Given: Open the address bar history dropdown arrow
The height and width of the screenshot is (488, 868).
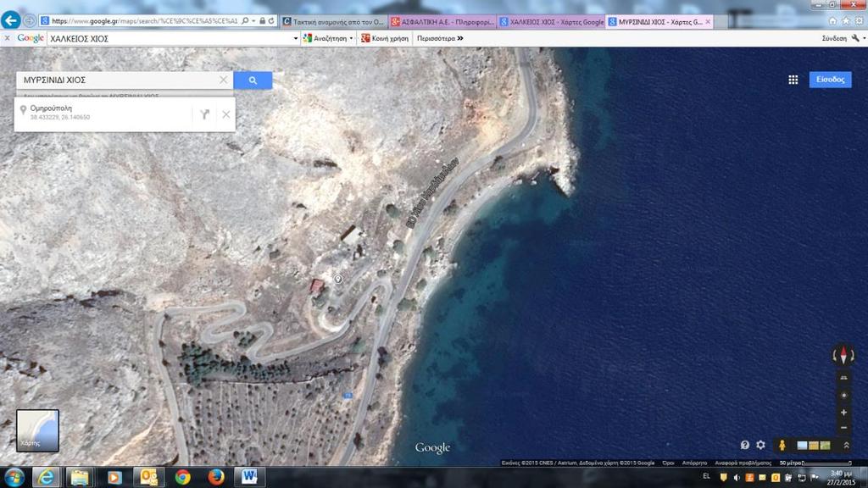Looking at the screenshot, I should [253, 21].
